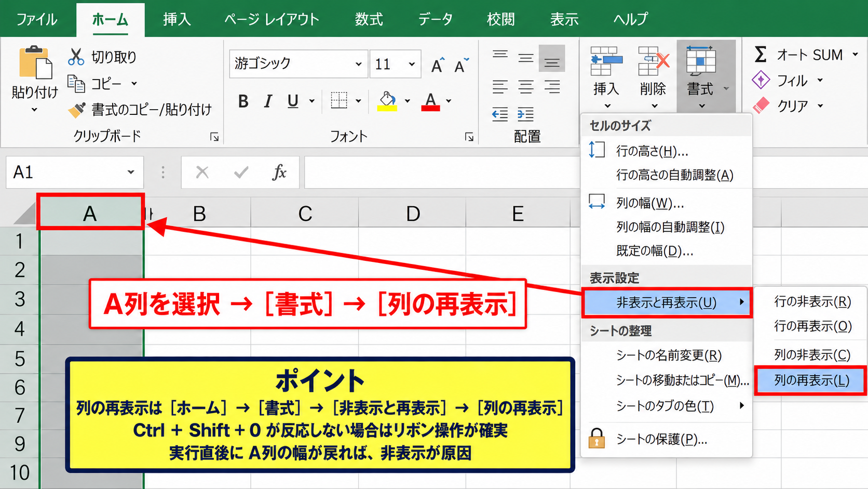
Task: Toggle align left button
Action: click(500, 86)
